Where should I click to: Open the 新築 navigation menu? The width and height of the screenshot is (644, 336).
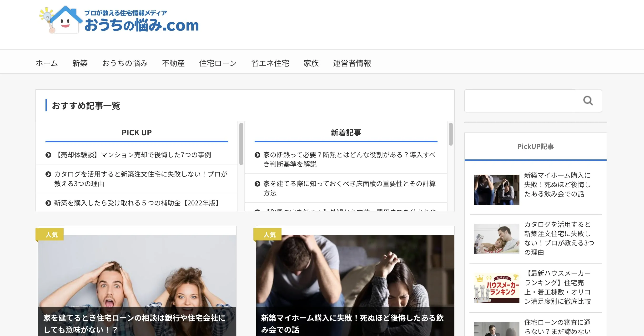point(80,63)
